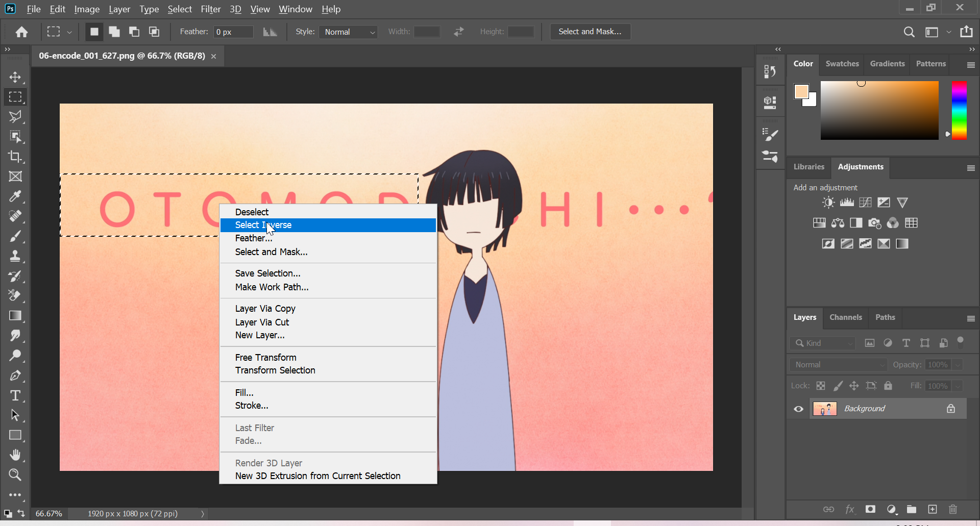Toggle Lock transparent pixels
980x526 pixels.
point(821,386)
